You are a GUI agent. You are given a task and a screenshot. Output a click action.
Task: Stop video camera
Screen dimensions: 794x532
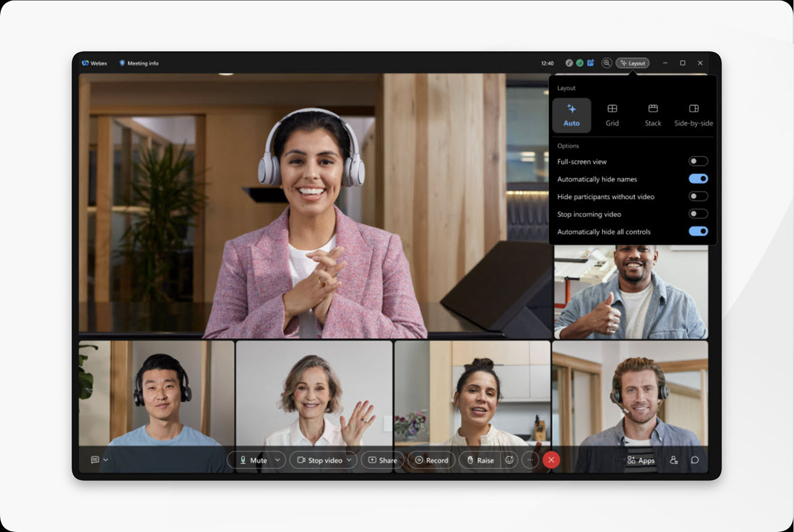(319, 460)
